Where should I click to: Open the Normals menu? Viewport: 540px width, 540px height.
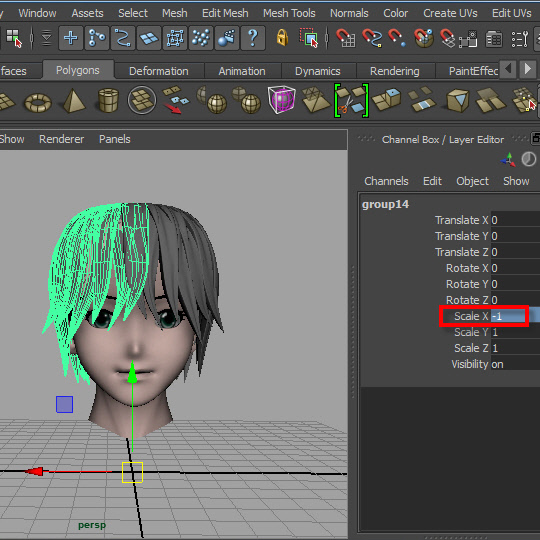click(x=349, y=13)
